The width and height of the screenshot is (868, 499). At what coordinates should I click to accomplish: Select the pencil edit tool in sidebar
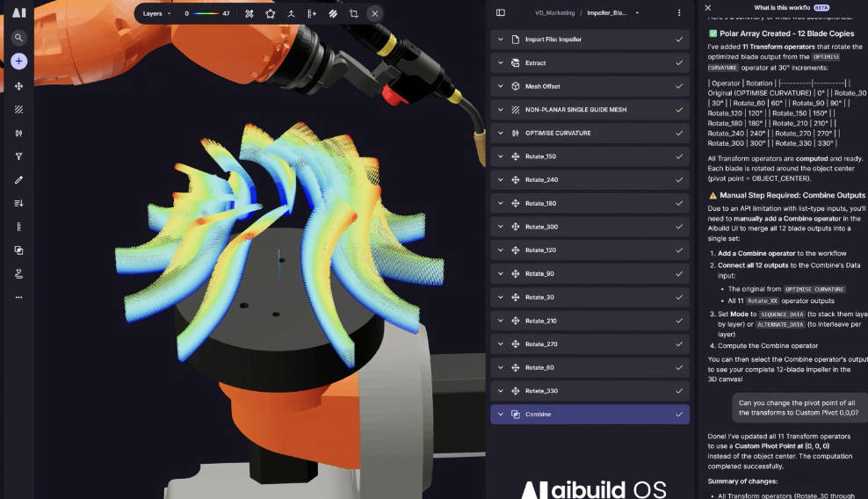[18, 180]
